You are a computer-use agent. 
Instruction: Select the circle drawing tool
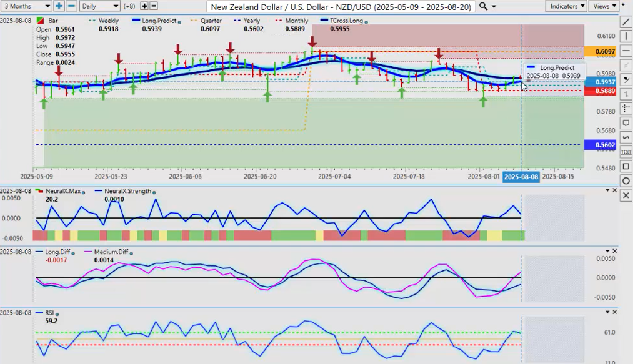[626, 180]
